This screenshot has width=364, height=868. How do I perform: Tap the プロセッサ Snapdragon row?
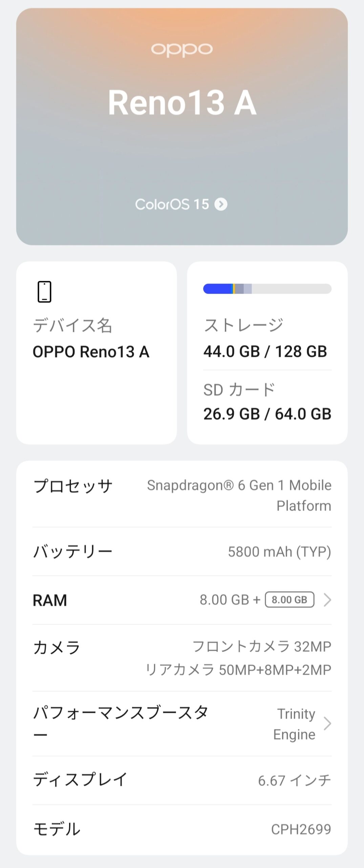[182, 495]
